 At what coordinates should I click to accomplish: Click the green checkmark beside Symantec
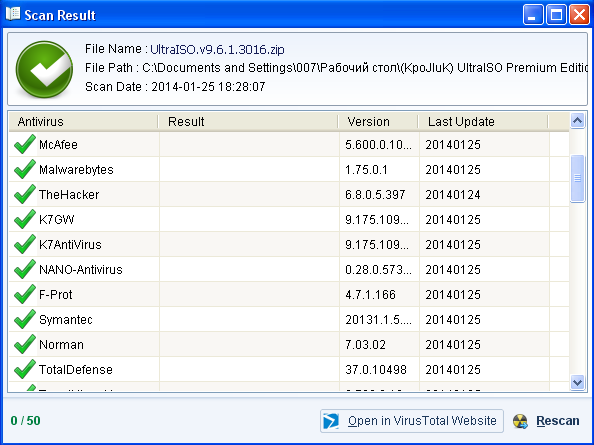[x=25, y=319]
